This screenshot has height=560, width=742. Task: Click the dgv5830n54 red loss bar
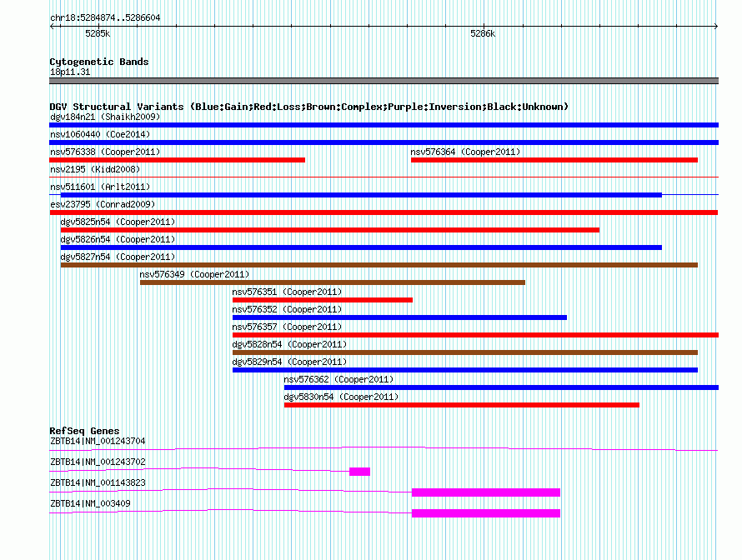click(461, 405)
